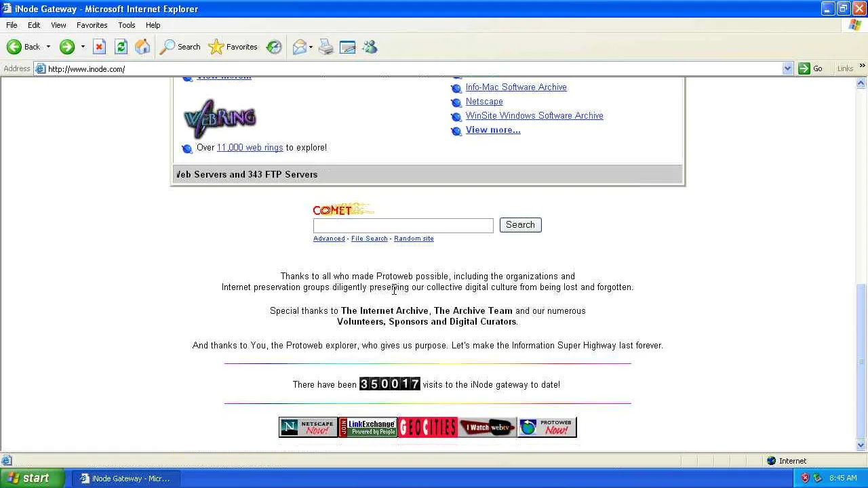Click the Go button beside address bar
Viewport: 868px width, 488px height.
click(x=810, y=68)
